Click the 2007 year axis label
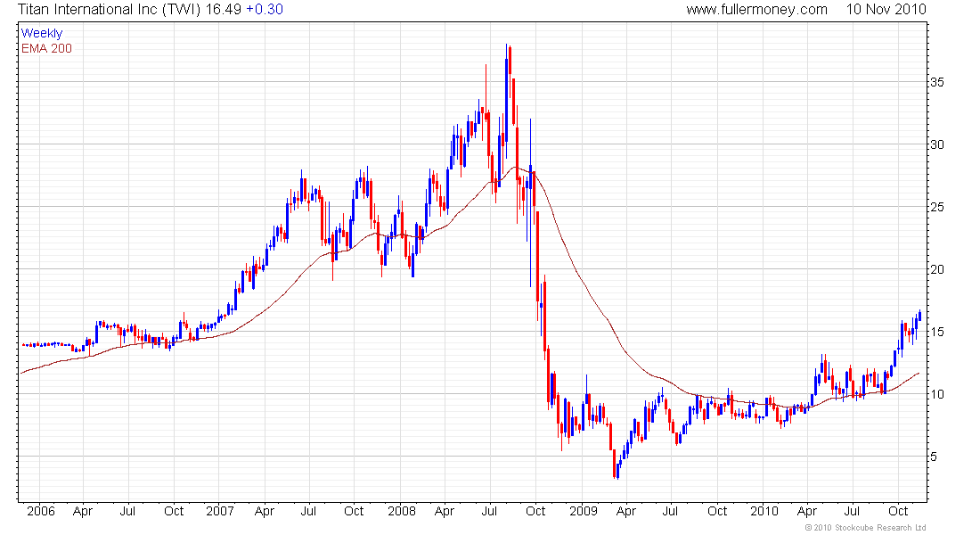Image resolution: width=980 pixels, height=535 pixels. 220,511
